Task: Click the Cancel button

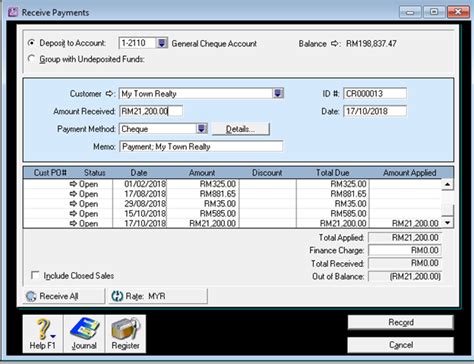Action: coord(401,345)
